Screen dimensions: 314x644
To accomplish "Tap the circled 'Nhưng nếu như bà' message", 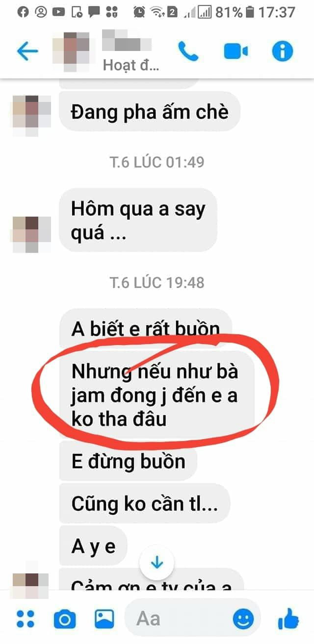I will tap(157, 394).
